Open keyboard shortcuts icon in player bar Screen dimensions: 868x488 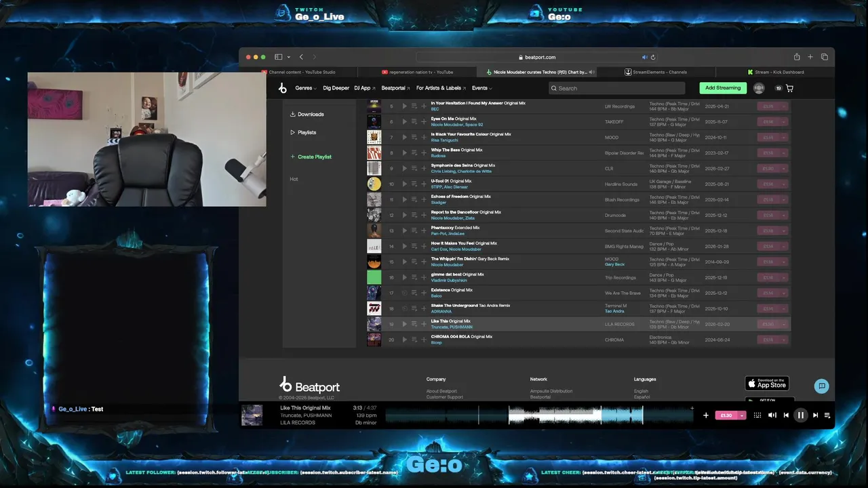(757, 415)
